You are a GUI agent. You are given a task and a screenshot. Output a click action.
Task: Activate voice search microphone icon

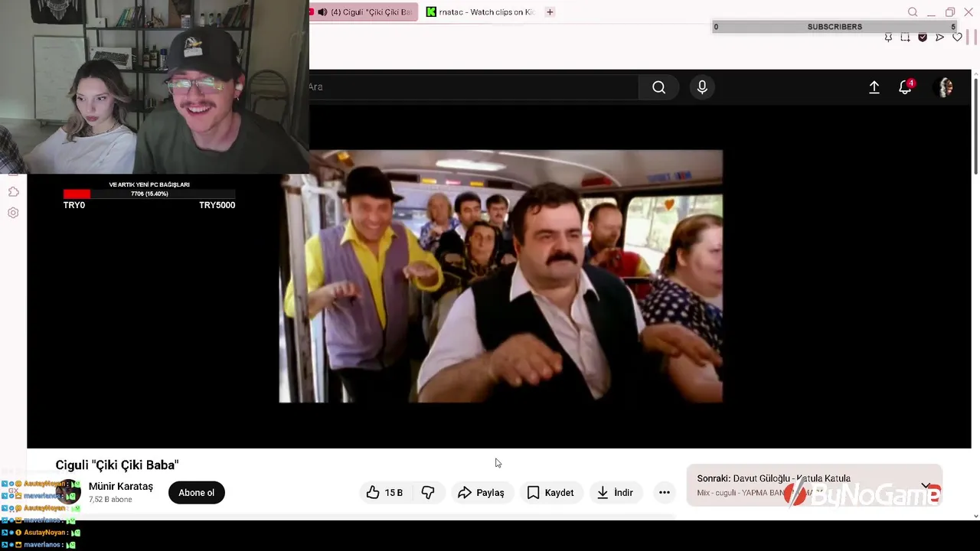click(702, 87)
